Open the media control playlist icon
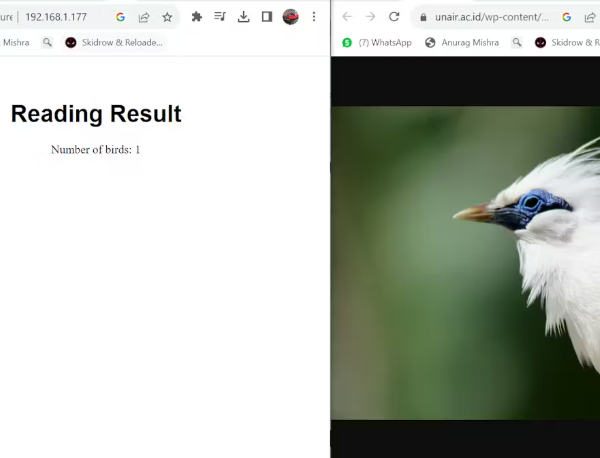600x458 pixels. click(x=220, y=16)
